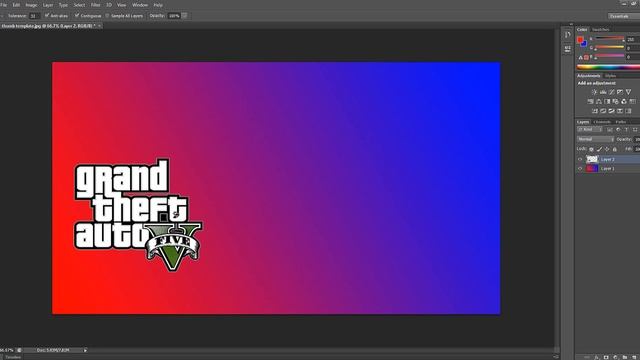Image resolution: width=640 pixels, height=360 pixels.
Task: Add a Brightness/Contrast adjustment
Action: [594, 92]
